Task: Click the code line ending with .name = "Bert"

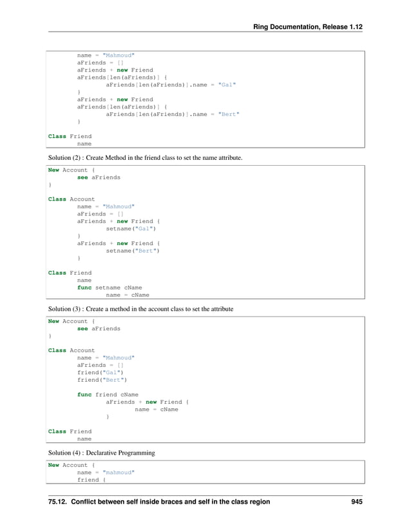Action: (173, 114)
